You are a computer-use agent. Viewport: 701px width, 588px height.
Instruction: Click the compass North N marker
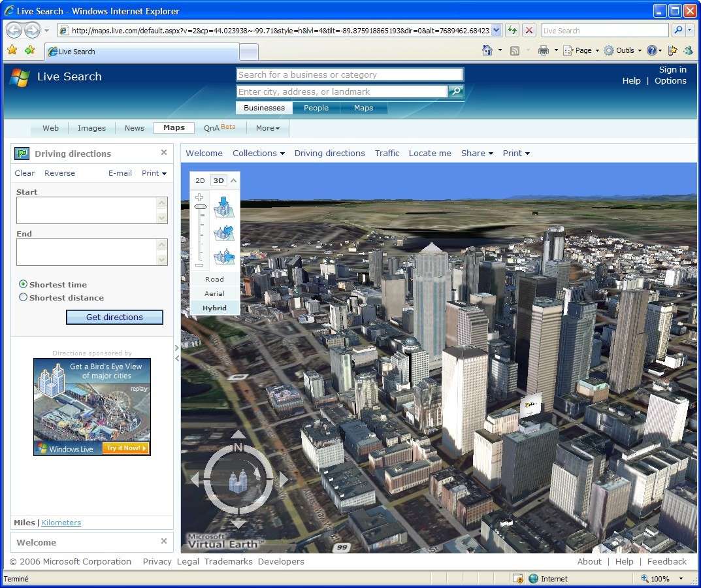pos(238,447)
